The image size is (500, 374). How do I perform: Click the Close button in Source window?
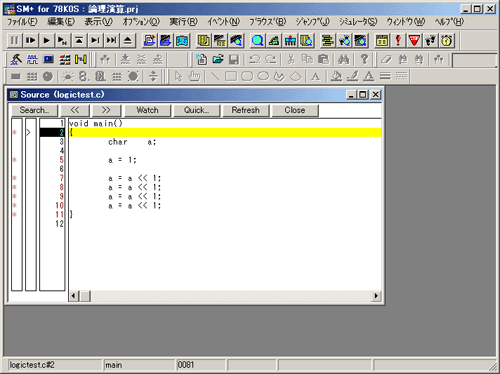[295, 110]
